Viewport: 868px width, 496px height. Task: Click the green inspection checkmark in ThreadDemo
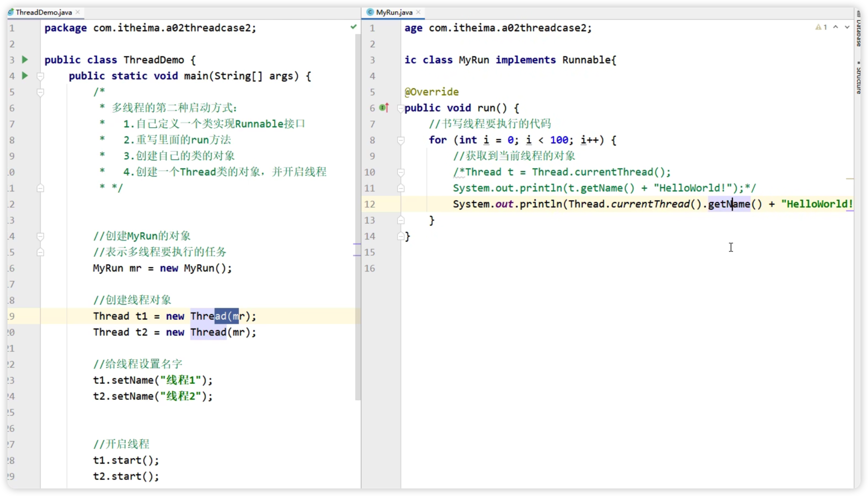(x=353, y=27)
